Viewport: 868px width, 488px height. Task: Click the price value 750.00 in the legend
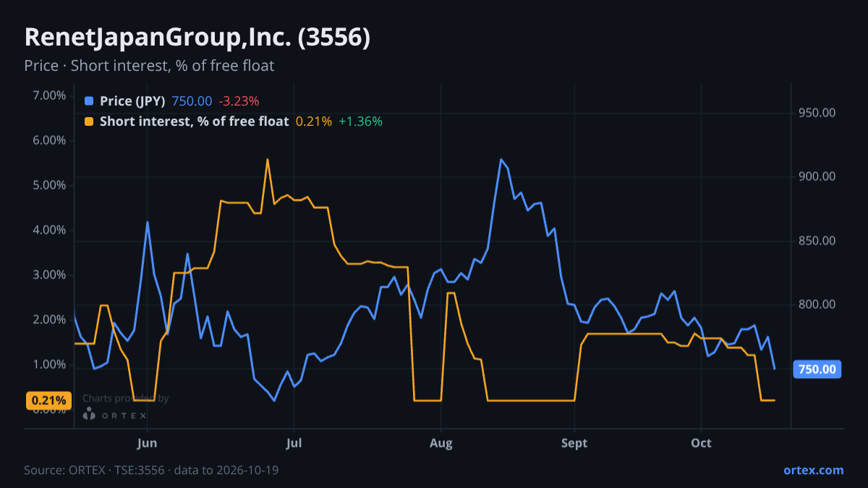click(192, 101)
